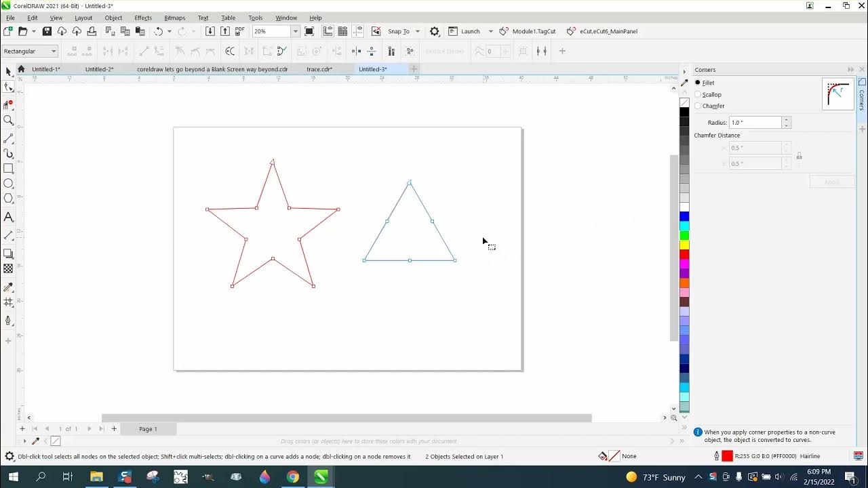
Task: Open the Options gear icon
Action: pyautogui.click(x=435, y=31)
